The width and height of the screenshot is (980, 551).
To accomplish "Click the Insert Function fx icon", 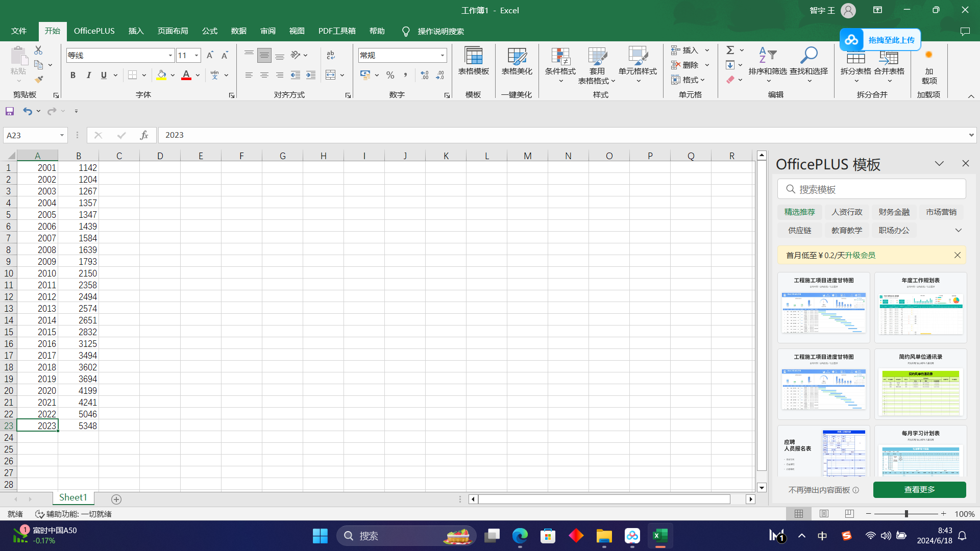I will click(x=144, y=135).
